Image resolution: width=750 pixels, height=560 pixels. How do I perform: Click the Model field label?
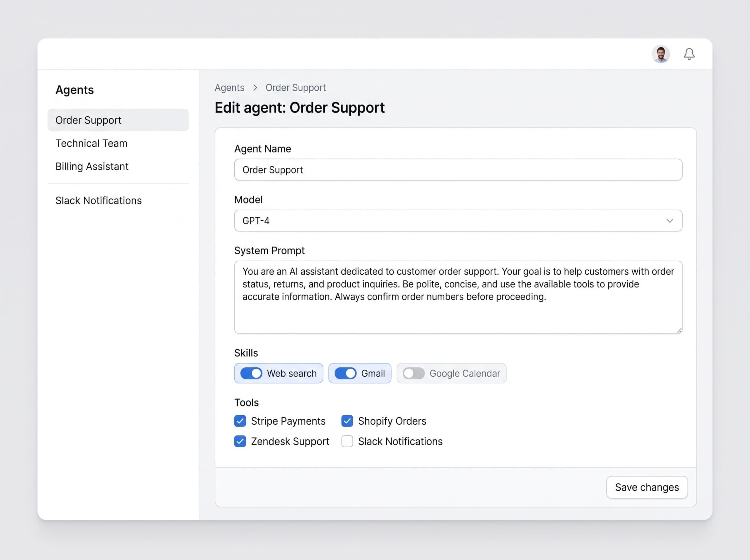tap(248, 200)
